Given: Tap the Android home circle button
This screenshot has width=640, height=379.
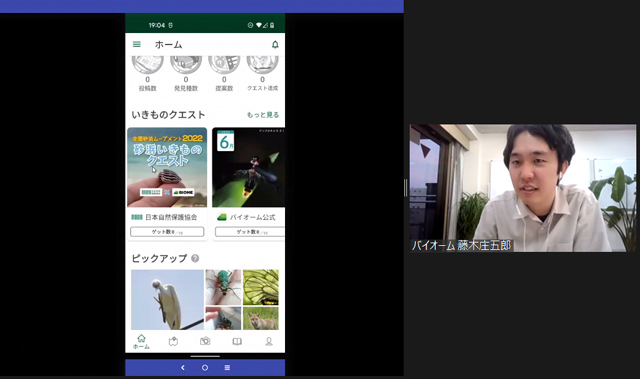Looking at the screenshot, I should click(x=205, y=368).
